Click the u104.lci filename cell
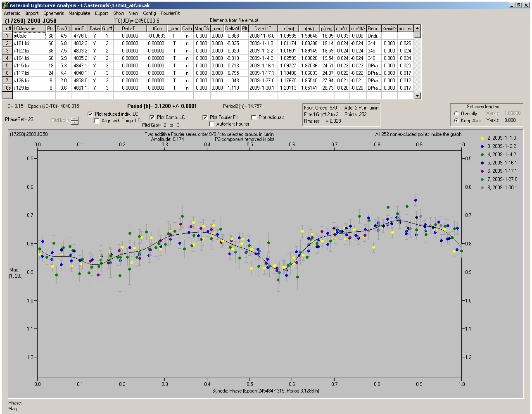The image size is (532, 414). (x=29, y=58)
